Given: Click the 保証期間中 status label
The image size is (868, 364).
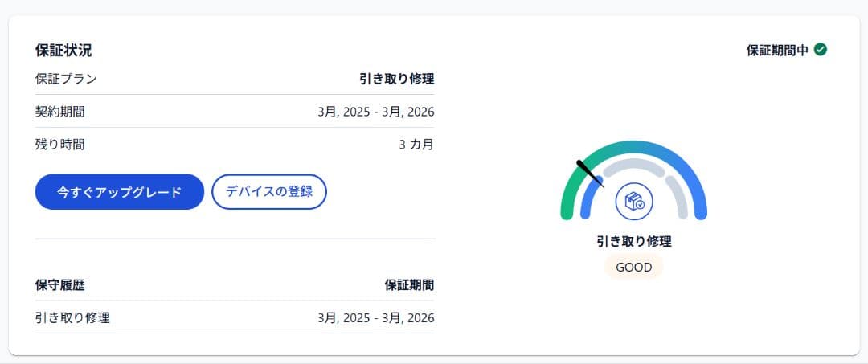Looking at the screenshot, I should (777, 50).
